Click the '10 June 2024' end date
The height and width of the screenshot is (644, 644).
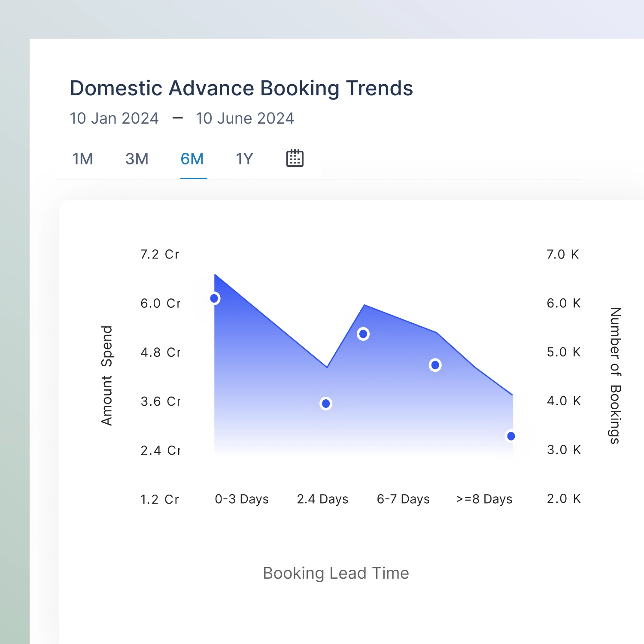point(245,118)
